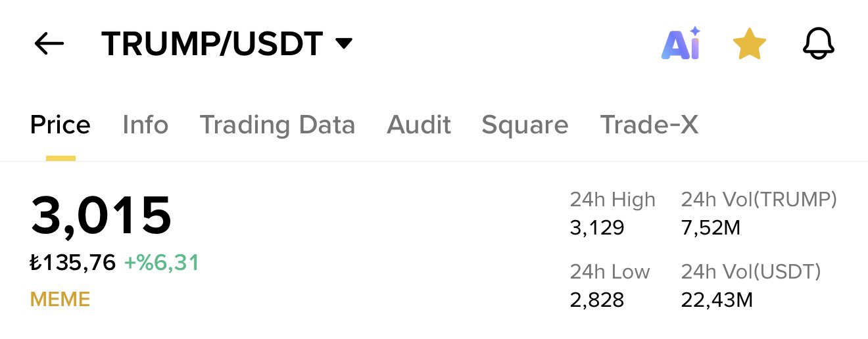The height and width of the screenshot is (339, 868).
Task: Tap the 24h High value 3,129
Action: click(x=597, y=228)
